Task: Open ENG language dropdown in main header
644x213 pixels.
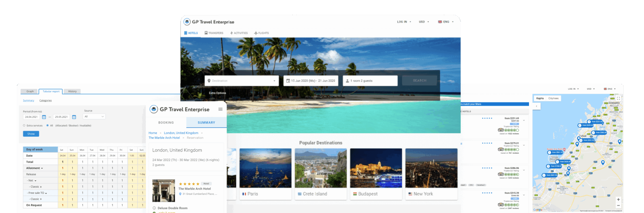Action: (x=445, y=22)
